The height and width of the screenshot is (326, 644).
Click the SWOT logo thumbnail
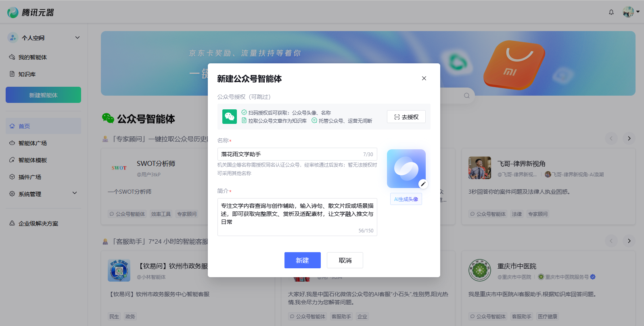(x=119, y=168)
